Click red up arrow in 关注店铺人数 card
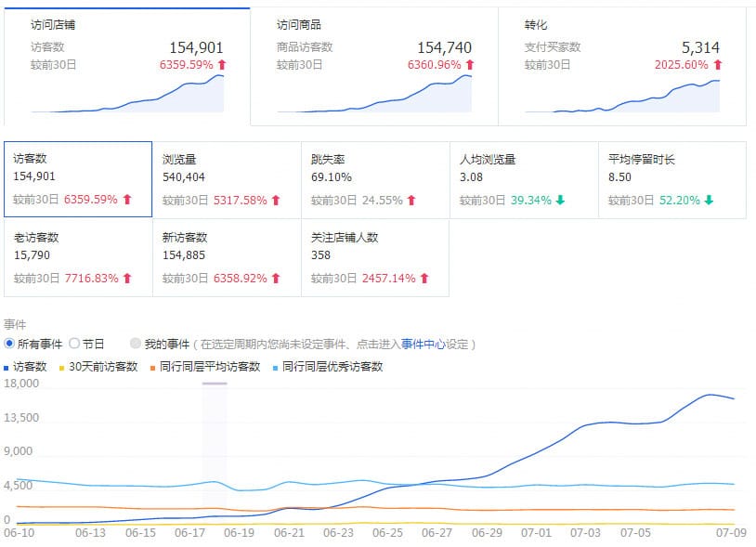756x547 pixels. pos(424,278)
